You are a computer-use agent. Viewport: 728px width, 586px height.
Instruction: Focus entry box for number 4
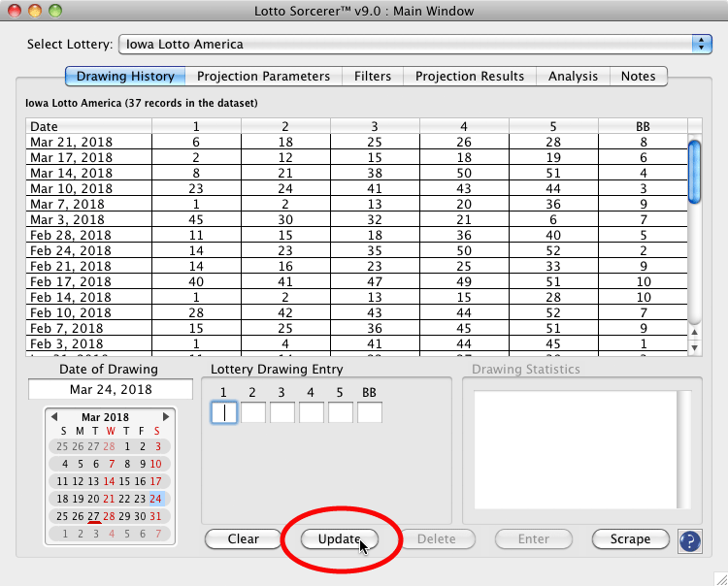point(311,412)
